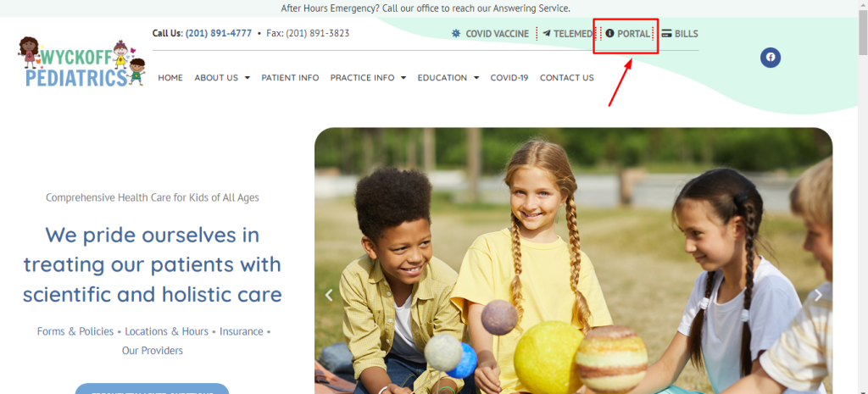This screenshot has width=868, height=394.
Task: Call the office phone number link
Action: (219, 33)
